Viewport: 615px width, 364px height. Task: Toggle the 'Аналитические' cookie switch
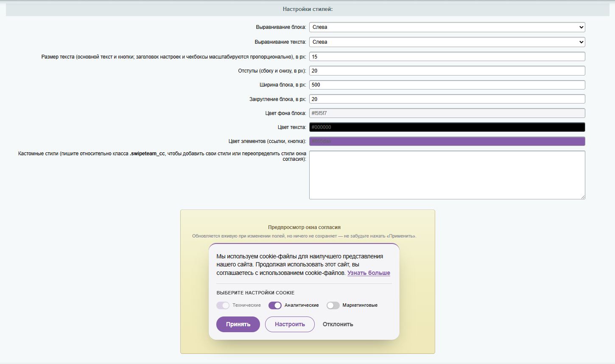coord(275,305)
